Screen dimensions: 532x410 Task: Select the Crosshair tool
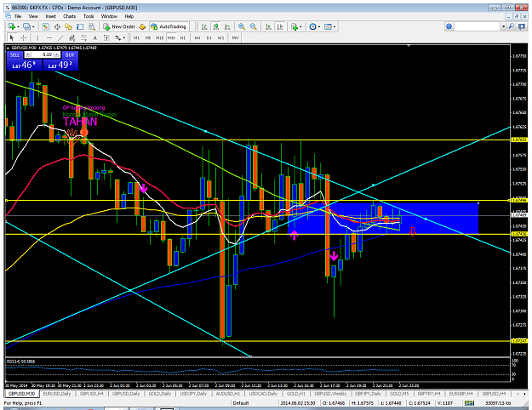[23, 37]
